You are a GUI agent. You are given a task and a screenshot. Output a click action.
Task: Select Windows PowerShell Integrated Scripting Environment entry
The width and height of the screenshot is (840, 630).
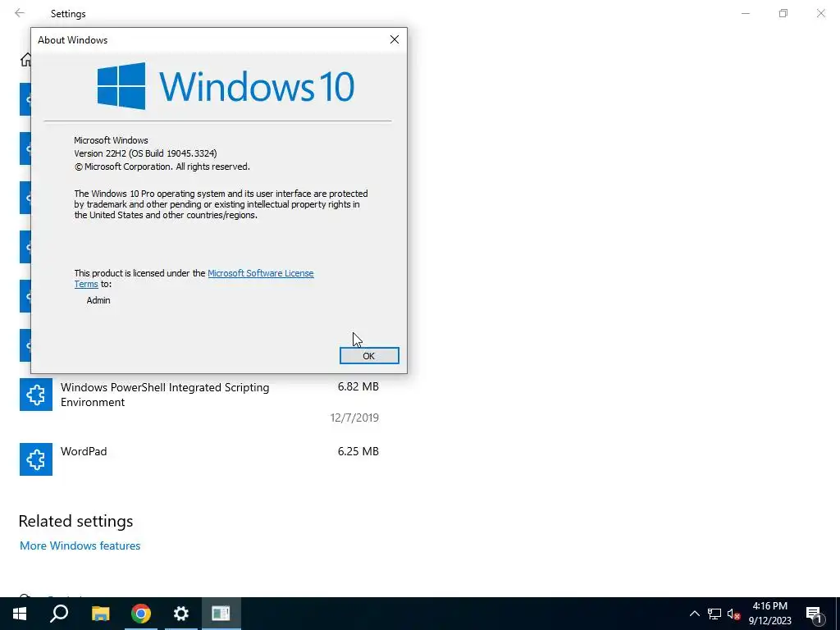coord(199,401)
